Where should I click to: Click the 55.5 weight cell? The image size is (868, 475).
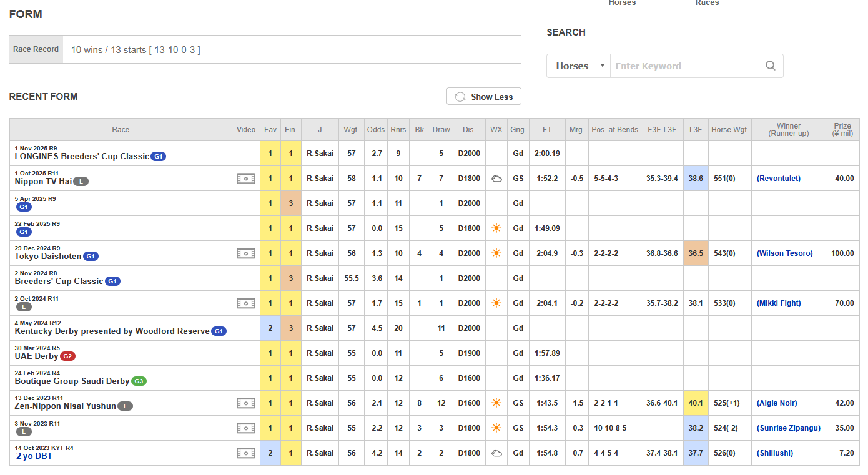(x=352, y=278)
